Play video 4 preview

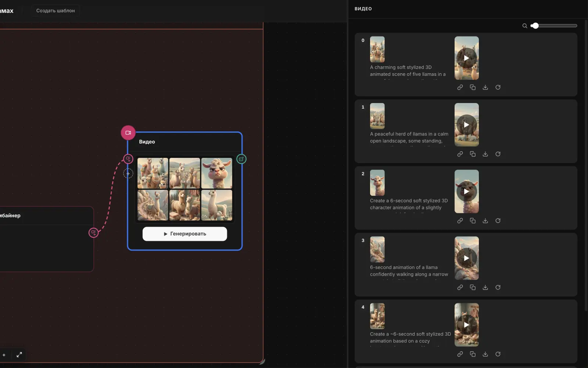click(x=466, y=325)
